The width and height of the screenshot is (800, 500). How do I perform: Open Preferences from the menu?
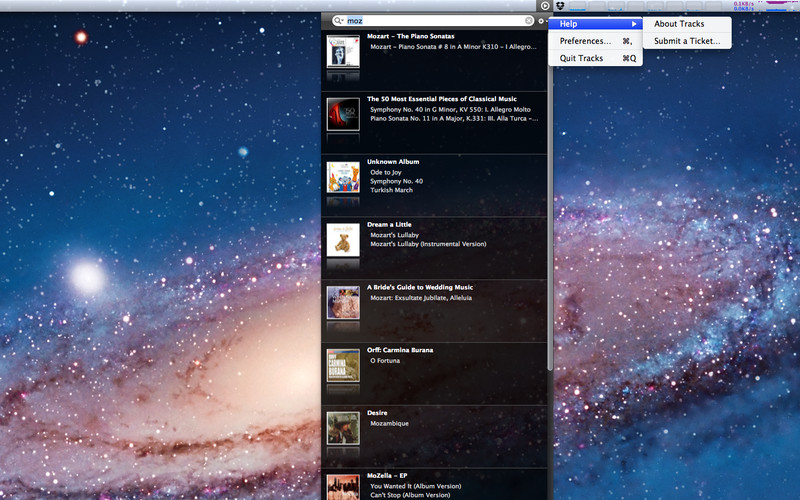coord(586,41)
